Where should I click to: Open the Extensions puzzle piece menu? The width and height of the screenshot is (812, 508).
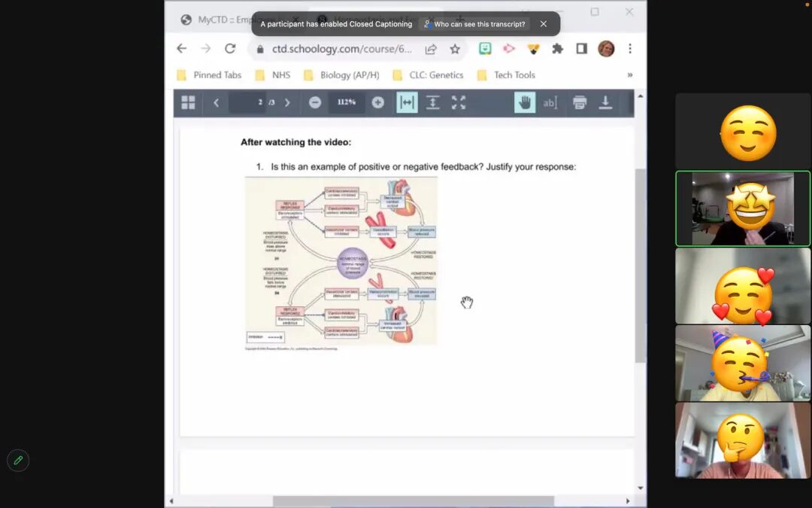557,49
